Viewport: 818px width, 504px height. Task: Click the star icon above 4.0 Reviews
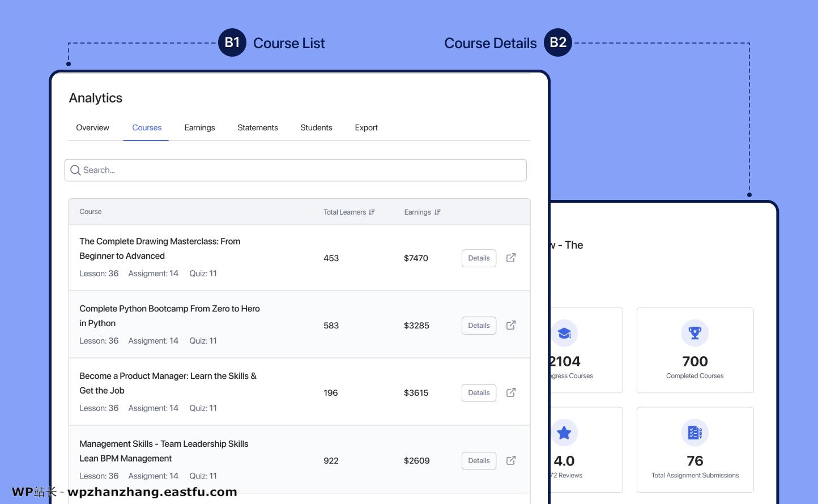click(x=564, y=432)
